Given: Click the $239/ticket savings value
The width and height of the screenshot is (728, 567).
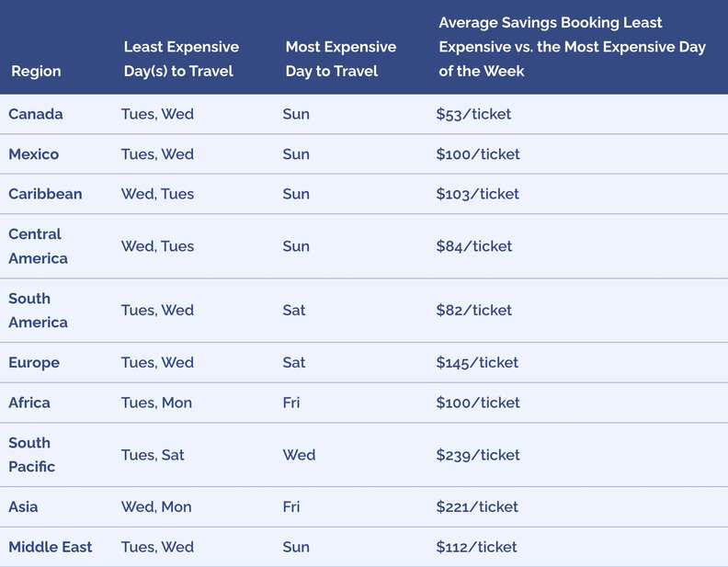Looking at the screenshot, I should click(x=478, y=455).
